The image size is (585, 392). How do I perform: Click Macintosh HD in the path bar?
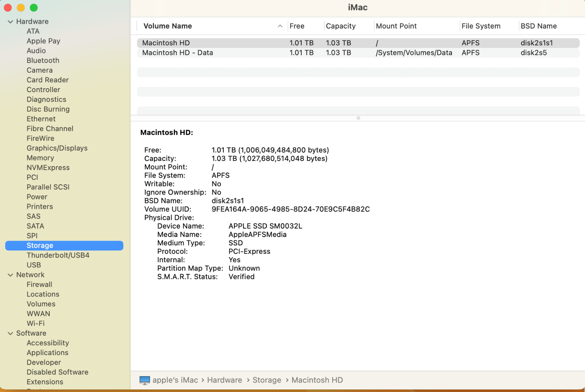(317, 380)
